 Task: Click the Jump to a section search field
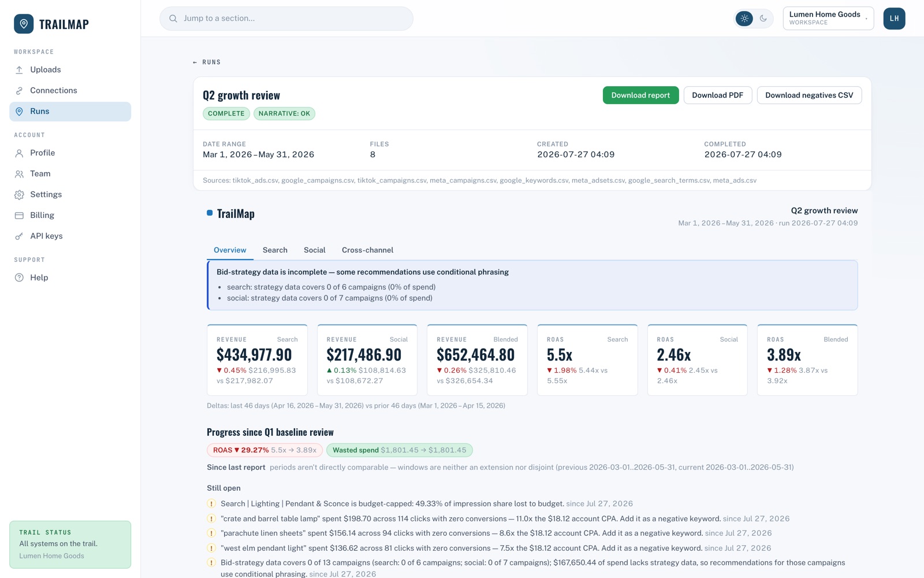(x=286, y=18)
